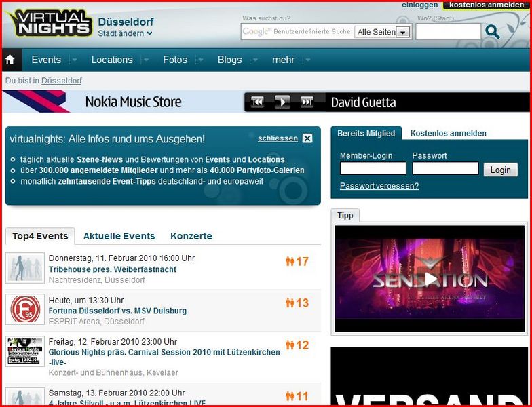Open the Locations menu
The height and width of the screenshot is (407, 532).
pos(112,60)
